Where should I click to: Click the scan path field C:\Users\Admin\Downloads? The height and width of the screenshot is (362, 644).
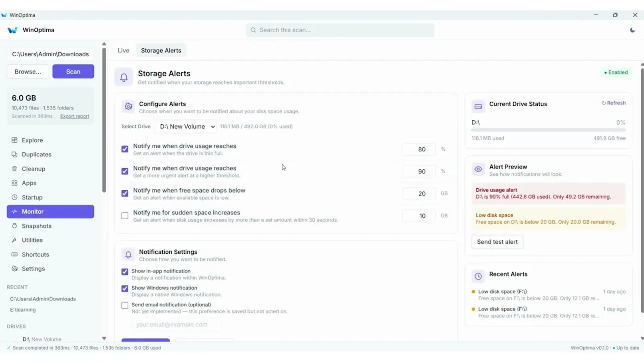(50, 54)
